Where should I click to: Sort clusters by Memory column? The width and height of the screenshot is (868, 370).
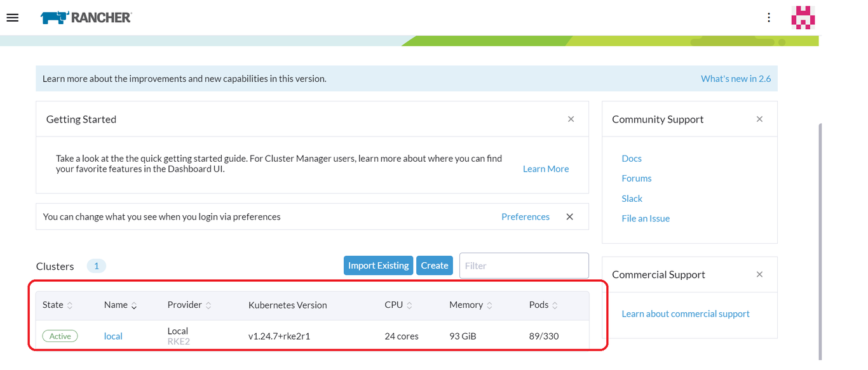point(471,305)
